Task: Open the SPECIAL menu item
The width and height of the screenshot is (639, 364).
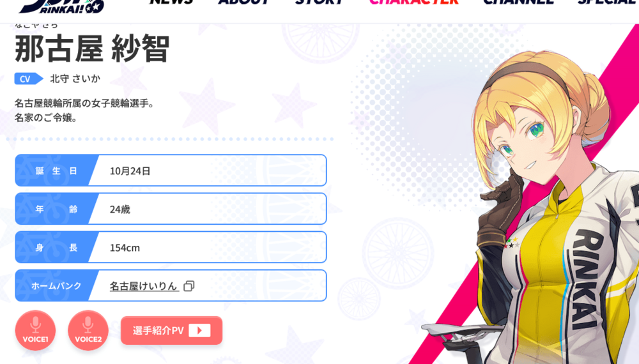Action: pos(608,2)
